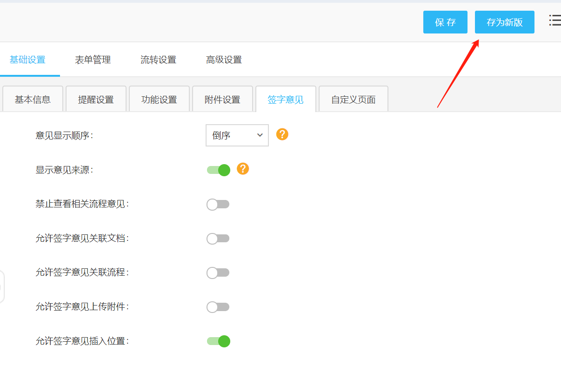Toggle on 允许签字意见上传附件
Image resolution: width=561 pixels, height=392 pixels.
coord(218,307)
